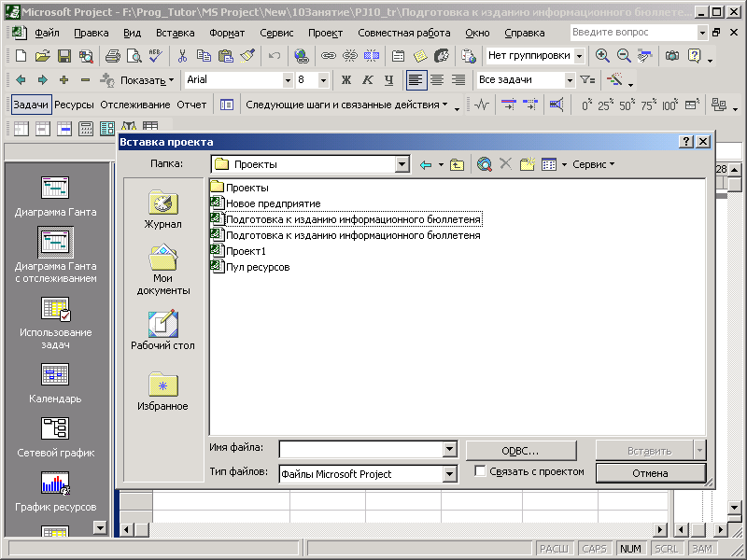This screenshot has width=747, height=560.
Task: Hide subtasks with the minus icon
Action: [x=85, y=80]
